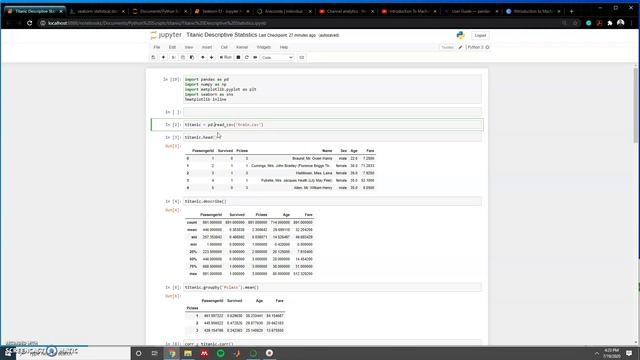Click the taskbar clock and date
Viewport: 640px width, 360px height.
[611, 353]
